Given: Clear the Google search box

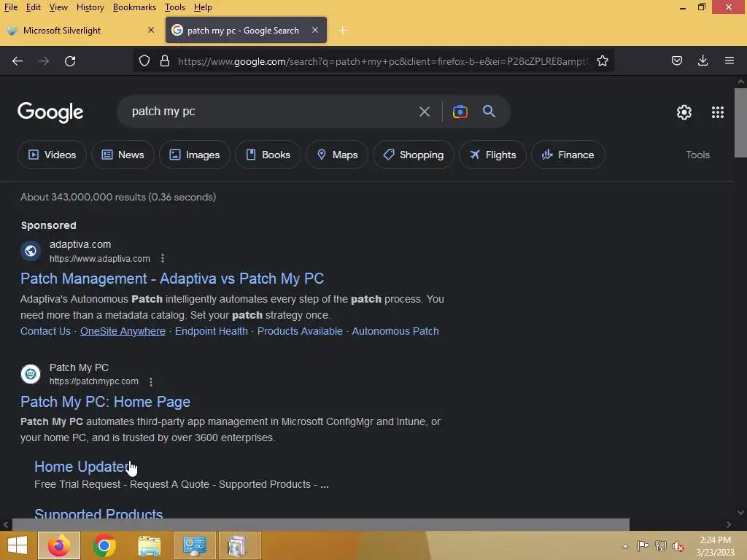Looking at the screenshot, I should 425,112.
